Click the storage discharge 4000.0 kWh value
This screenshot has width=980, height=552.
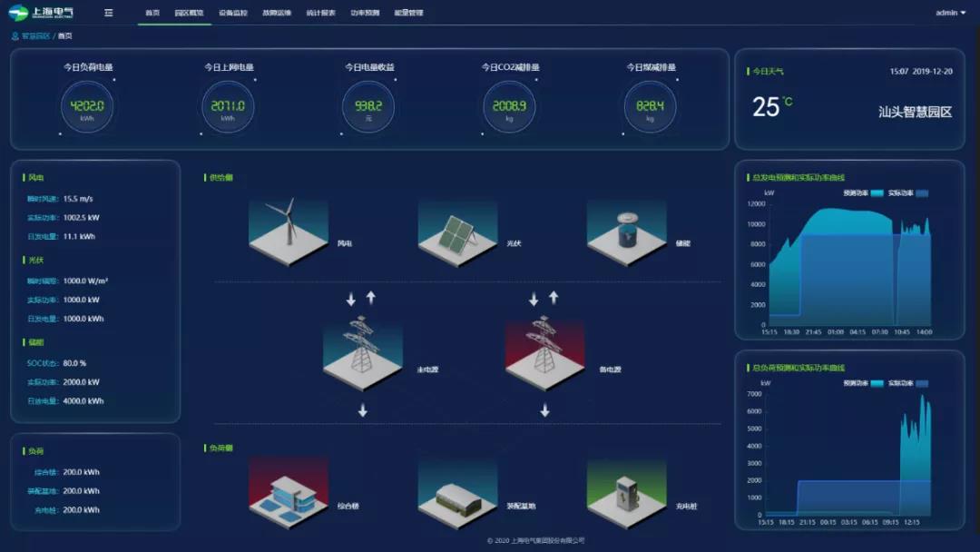[x=83, y=400]
